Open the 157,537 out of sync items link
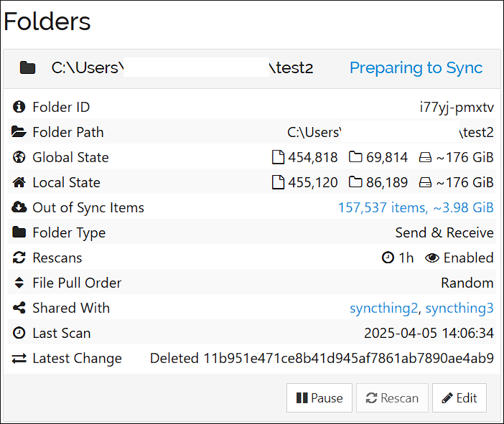 pyautogui.click(x=416, y=208)
